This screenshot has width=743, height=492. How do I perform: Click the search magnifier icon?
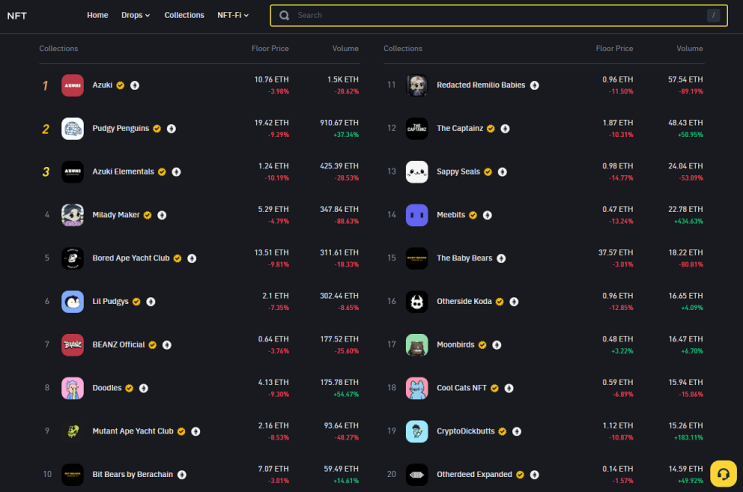pyautogui.click(x=284, y=16)
